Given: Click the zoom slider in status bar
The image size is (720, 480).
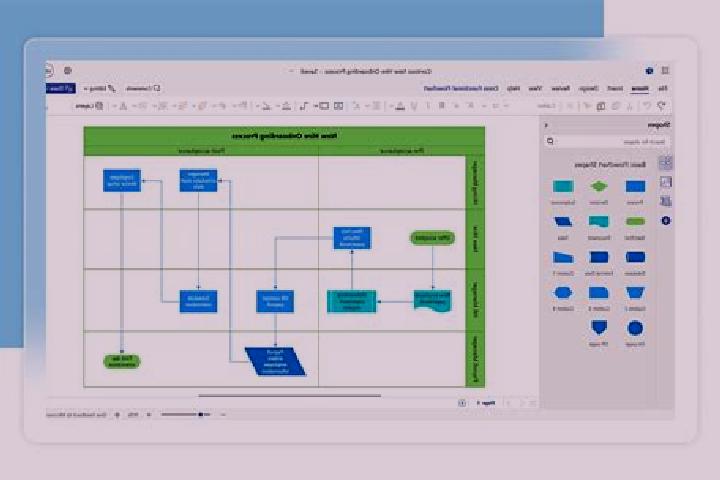Looking at the screenshot, I should 186,414.
